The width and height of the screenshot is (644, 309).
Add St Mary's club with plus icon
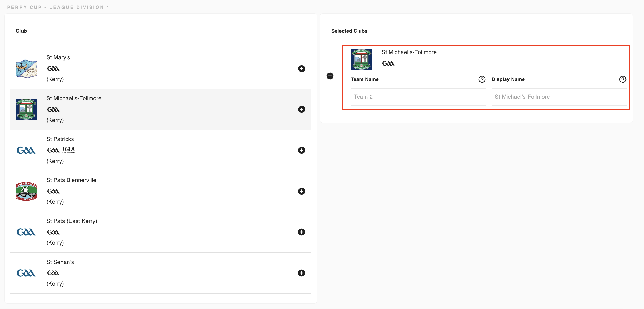pos(302,69)
